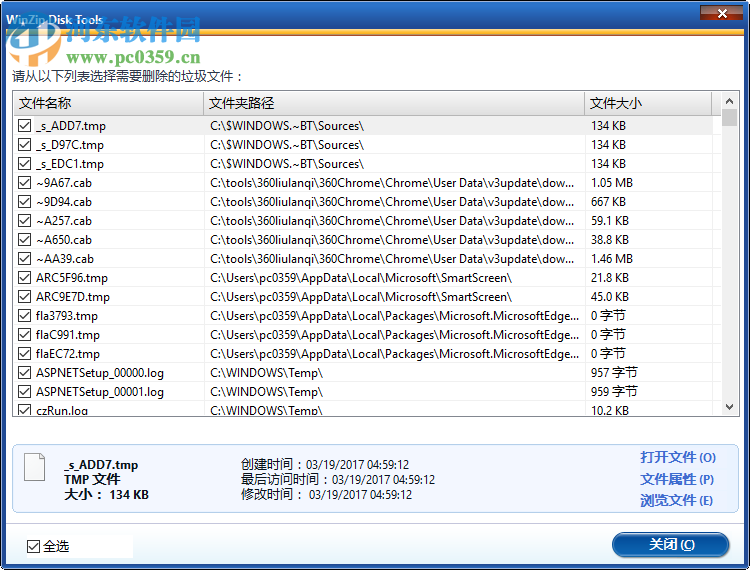Sort by 文件夹路径 column header
This screenshot has width=750, height=570.
(x=394, y=103)
